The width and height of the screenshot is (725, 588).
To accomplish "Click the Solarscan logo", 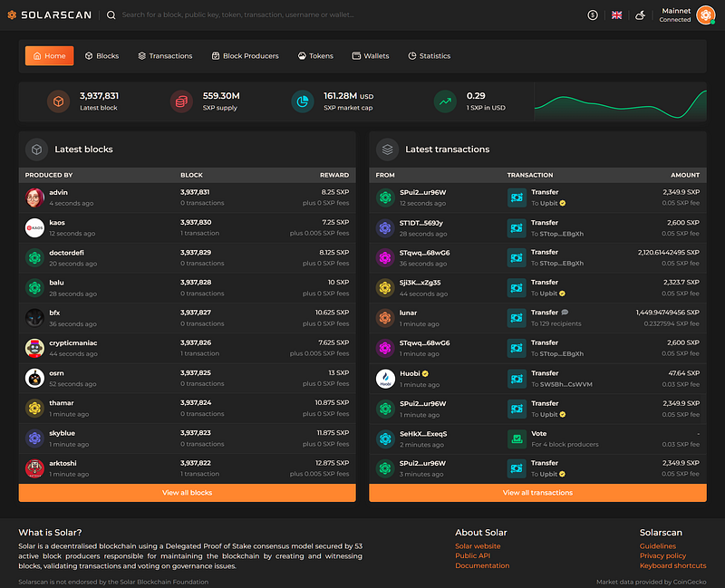I will (50, 14).
